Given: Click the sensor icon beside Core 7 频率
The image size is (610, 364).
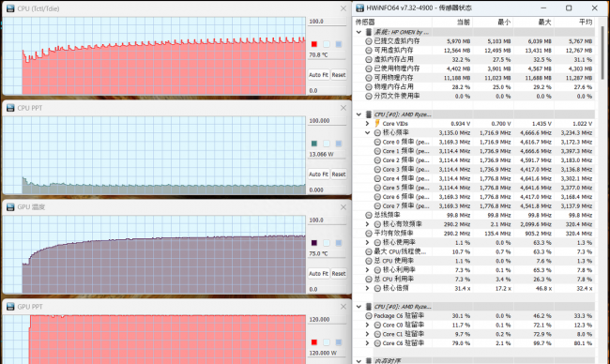Looking at the screenshot, I should [x=377, y=205].
